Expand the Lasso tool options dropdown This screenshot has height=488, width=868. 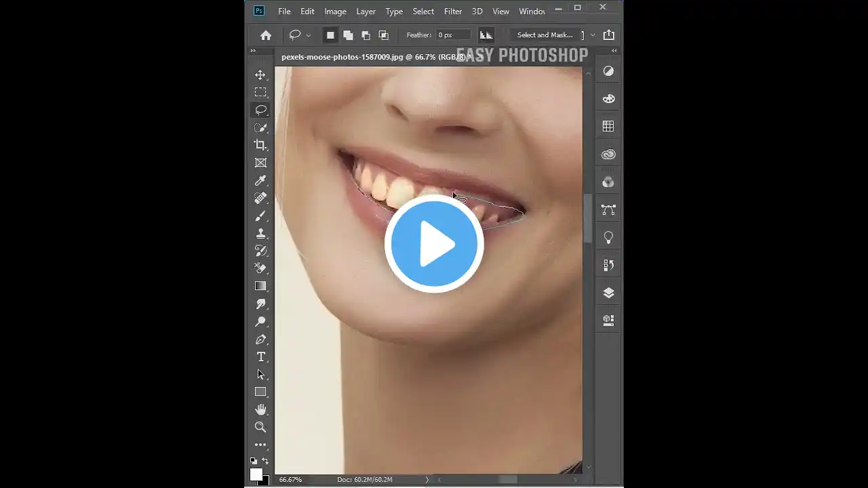click(x=309, y=35)
